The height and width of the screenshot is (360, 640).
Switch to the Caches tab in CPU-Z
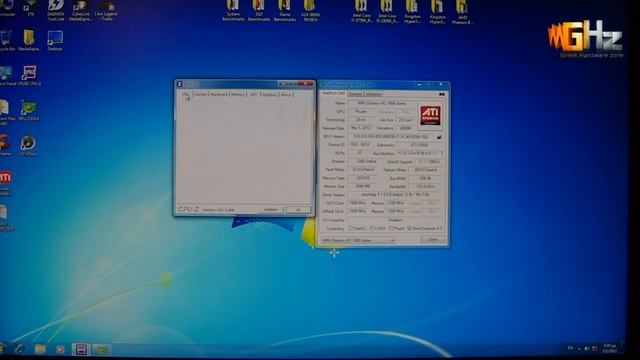tap(200, 95)
